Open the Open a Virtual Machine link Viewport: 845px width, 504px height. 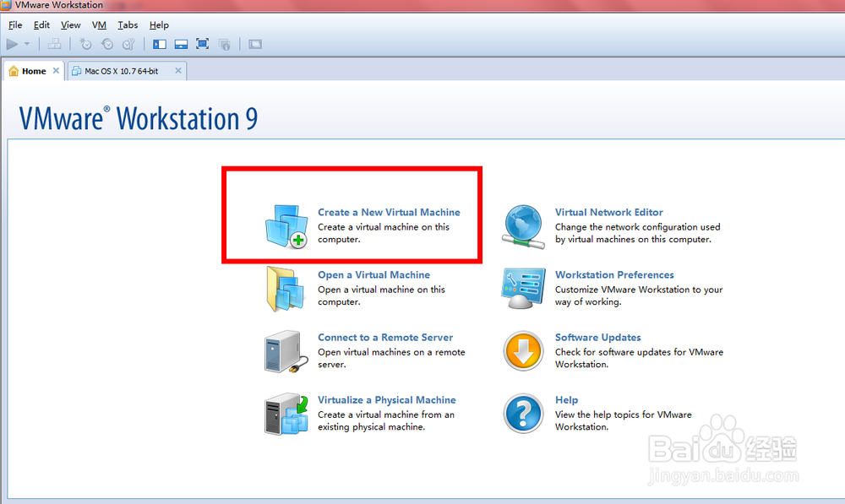tap(374, 274)
